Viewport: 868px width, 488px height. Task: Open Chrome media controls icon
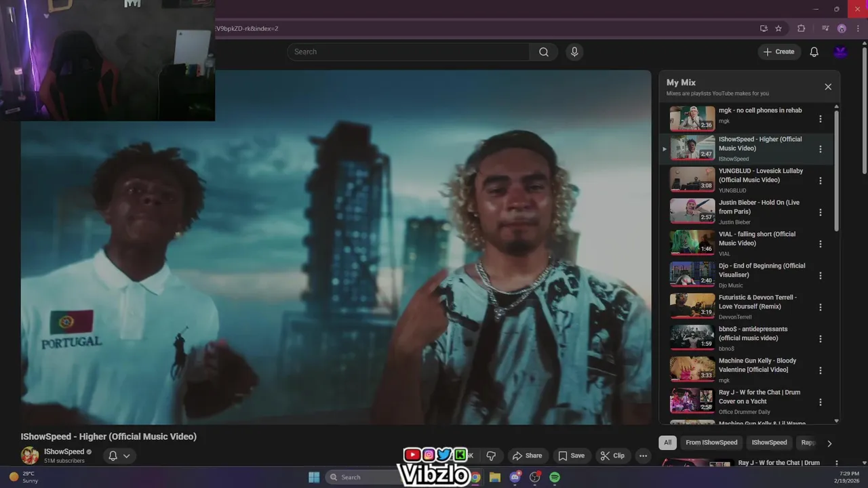tap(825, 28)
